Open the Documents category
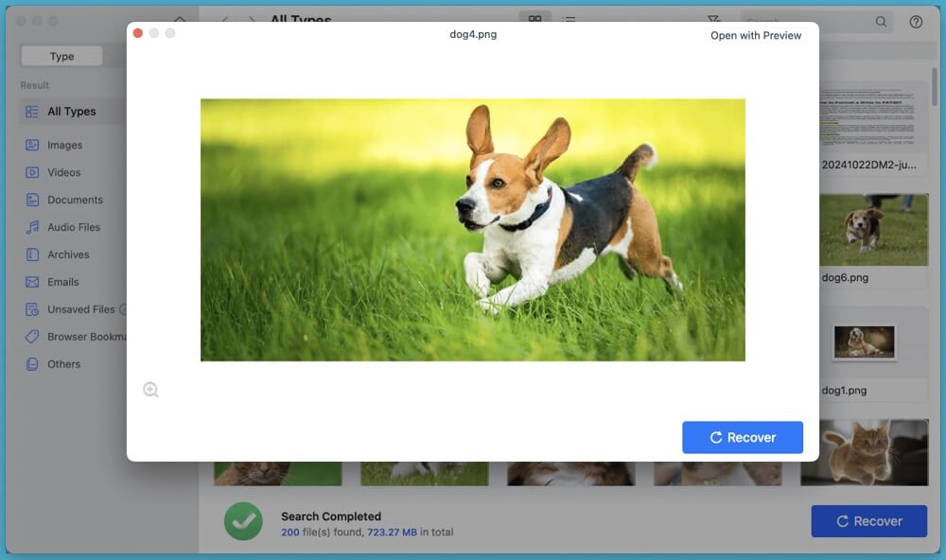The image size is (946, 560). click(75, 200)
